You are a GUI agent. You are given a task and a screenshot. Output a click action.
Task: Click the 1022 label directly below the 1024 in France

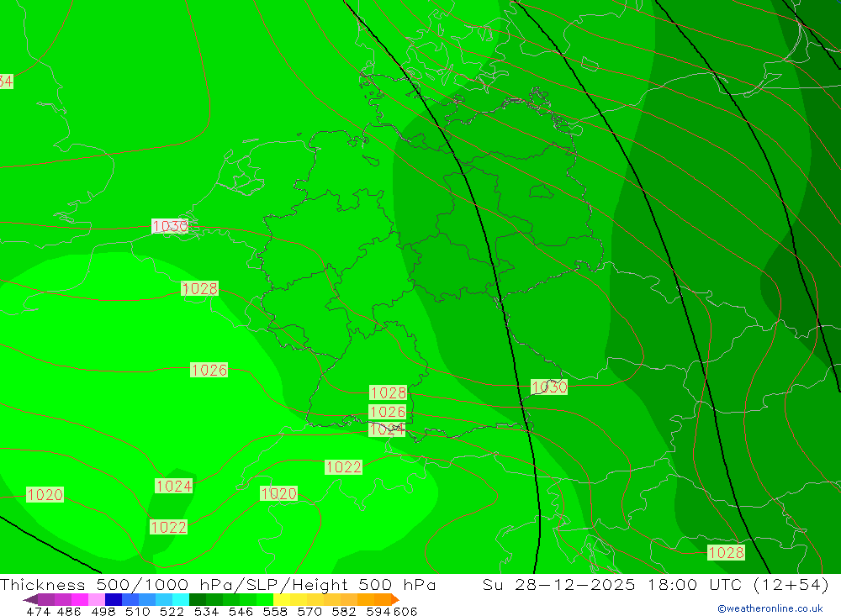[x=168, y=528]
